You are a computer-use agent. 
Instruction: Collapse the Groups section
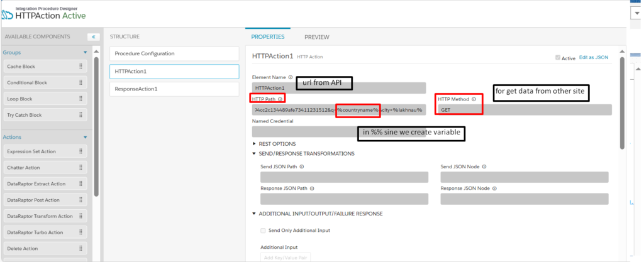coord(86,53)
